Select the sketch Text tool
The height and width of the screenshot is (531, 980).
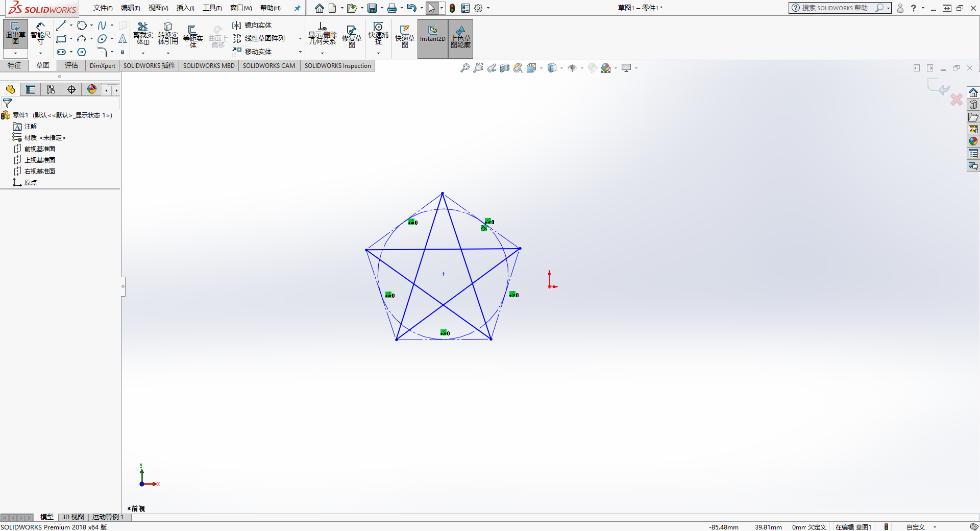click(x=122, y=39)
